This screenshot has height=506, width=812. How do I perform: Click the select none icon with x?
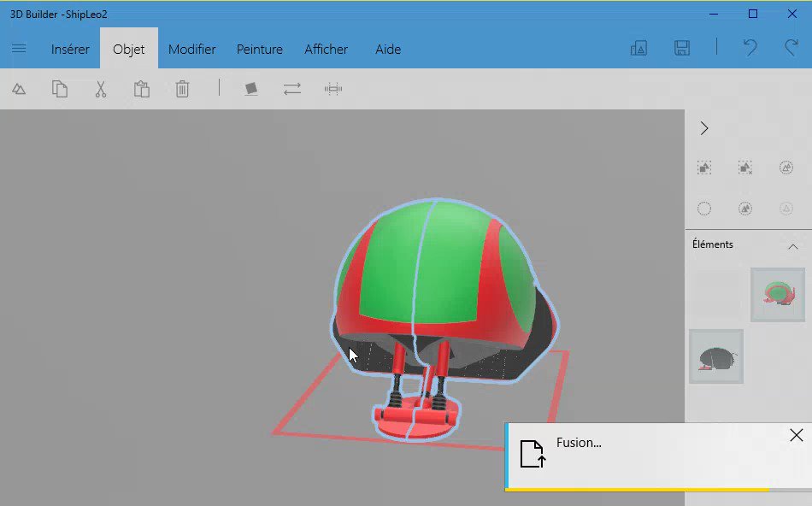point(745,168)
